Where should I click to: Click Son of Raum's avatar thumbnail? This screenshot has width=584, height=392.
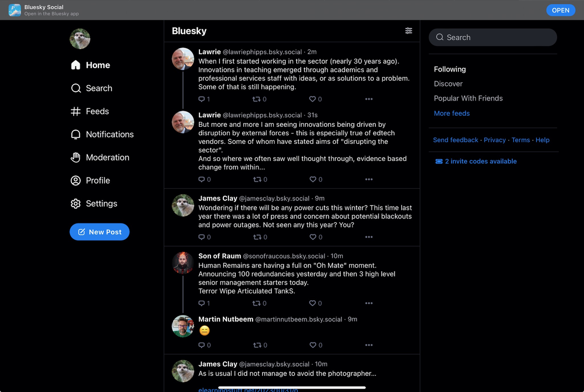click(x=183, y=263)
